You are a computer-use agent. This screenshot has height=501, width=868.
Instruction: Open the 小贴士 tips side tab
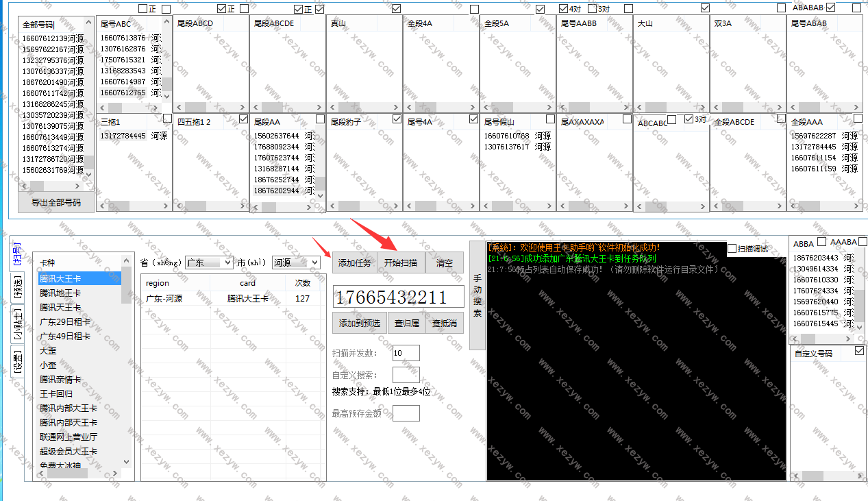(18, 325)
